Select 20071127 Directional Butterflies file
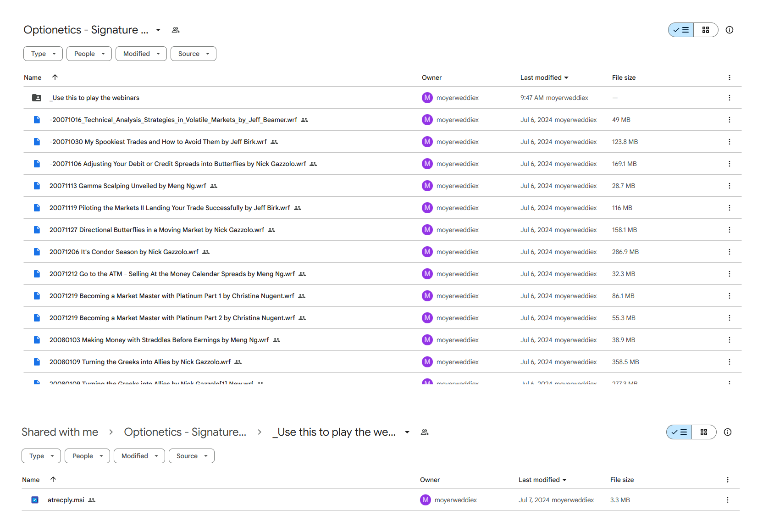The width and height of the screenshot is (774, 532). click(x=382, y=230)
